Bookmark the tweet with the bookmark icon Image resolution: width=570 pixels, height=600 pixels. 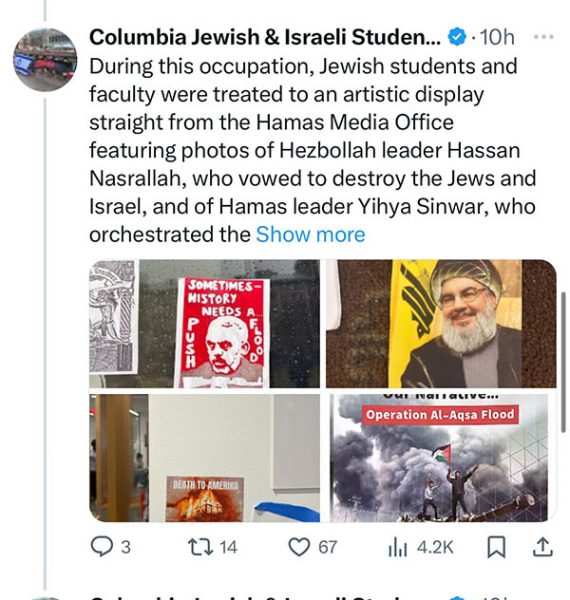click(x=497, y=547)
